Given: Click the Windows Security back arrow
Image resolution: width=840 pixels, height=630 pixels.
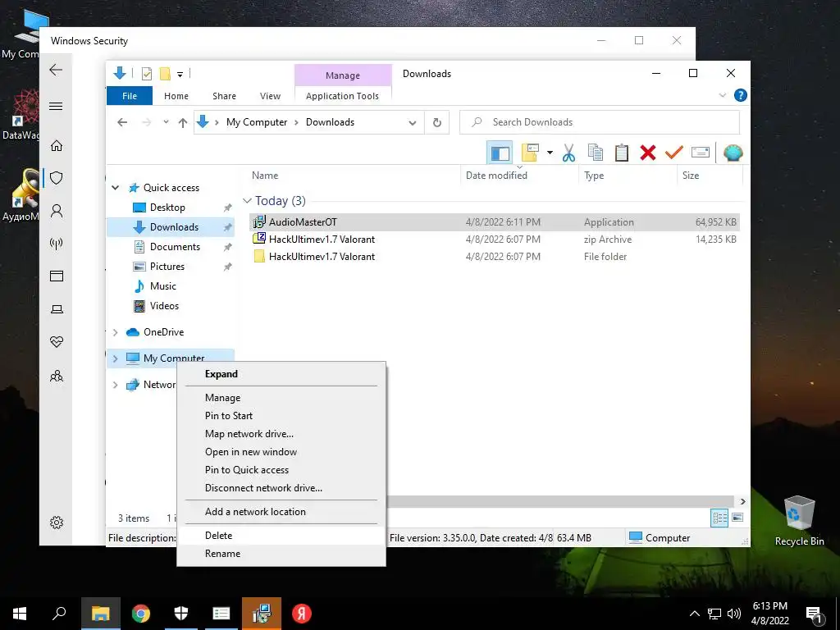Looking at the screenshot, I should click(56, 70).
